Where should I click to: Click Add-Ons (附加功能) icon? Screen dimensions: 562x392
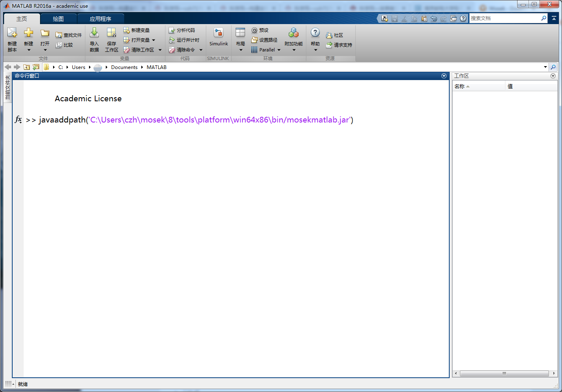(294, 33)
